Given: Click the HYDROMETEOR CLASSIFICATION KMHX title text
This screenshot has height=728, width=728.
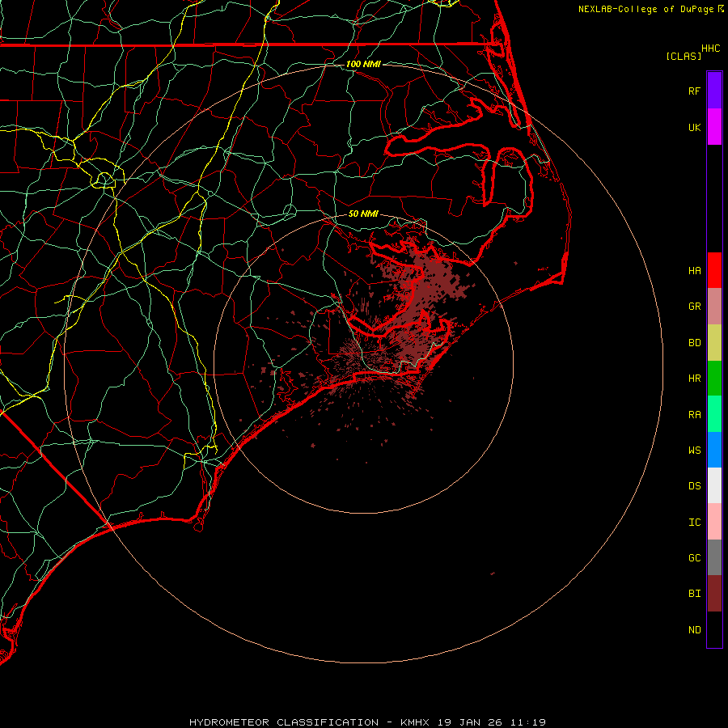Looking at the screenshot, I should 367,722.
